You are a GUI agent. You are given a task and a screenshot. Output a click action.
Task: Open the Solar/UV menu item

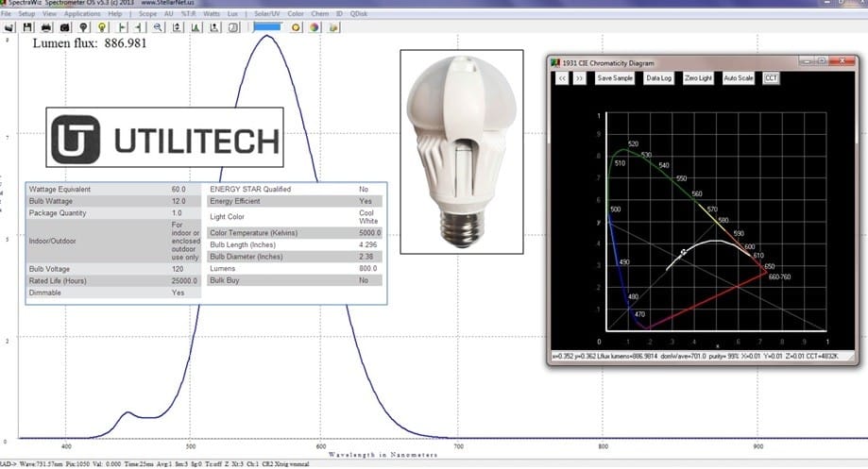click(x=266, y=13)
